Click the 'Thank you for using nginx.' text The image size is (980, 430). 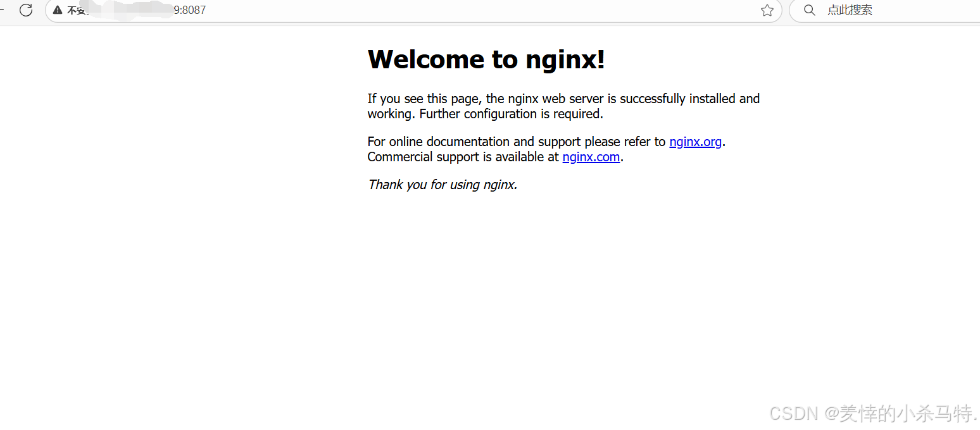[443, 185]
